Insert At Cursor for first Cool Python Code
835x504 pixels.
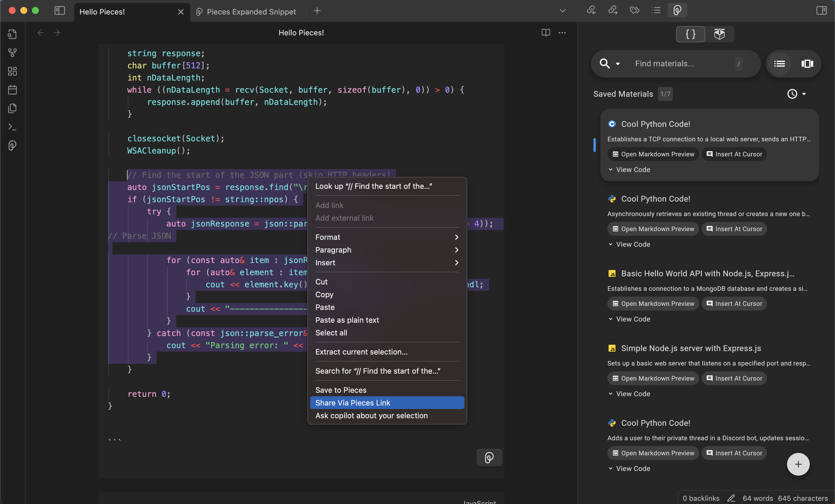point(734,154)
